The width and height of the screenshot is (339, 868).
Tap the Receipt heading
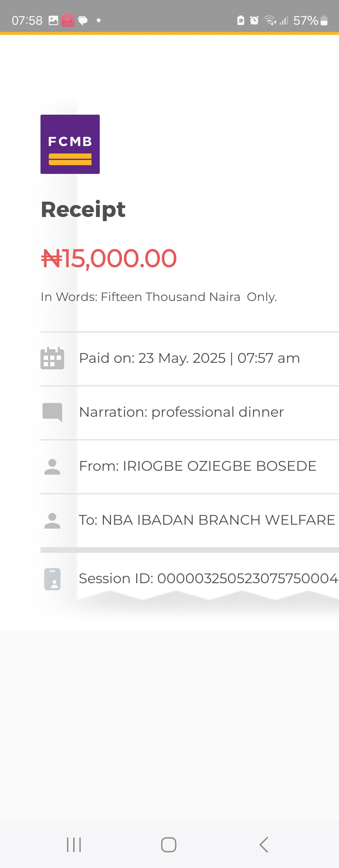[x=83, y=210]
